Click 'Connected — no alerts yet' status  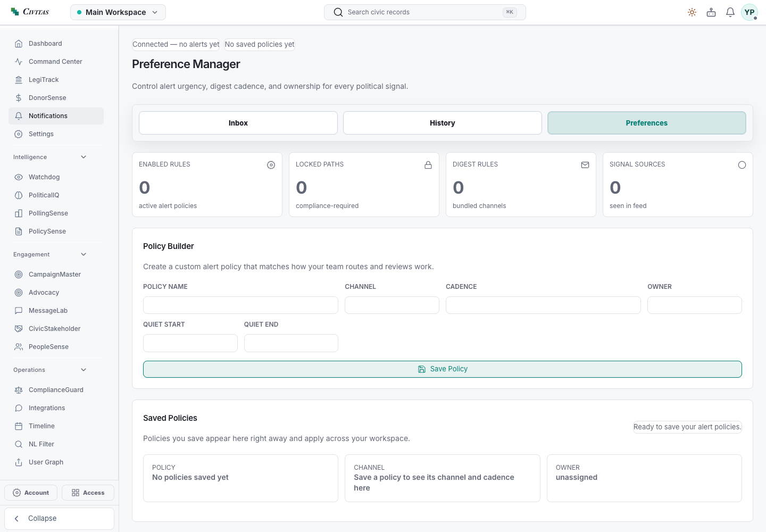pyautogui.click(x=176, y=45)
